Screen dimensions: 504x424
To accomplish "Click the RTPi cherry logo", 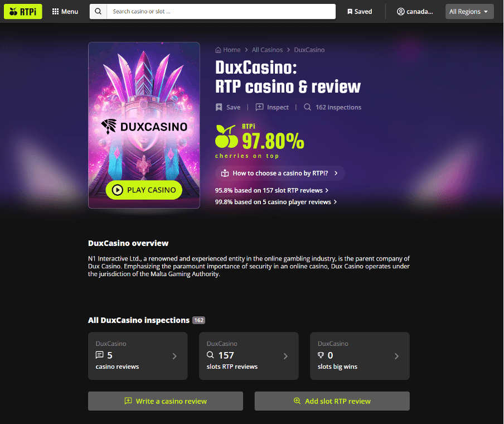I will [x=23, y=12].
